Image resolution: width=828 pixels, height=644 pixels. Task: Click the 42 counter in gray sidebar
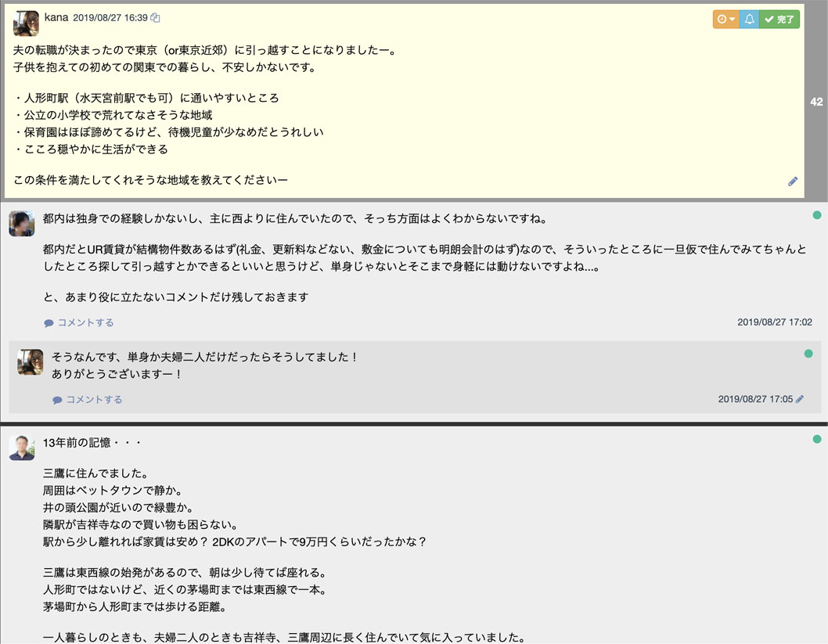click(816, 102)
